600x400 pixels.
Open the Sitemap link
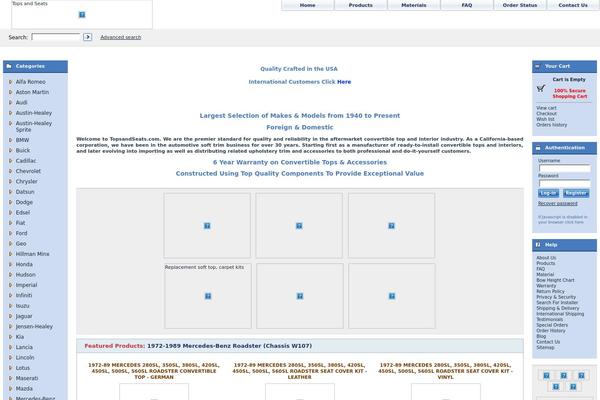click(545, 347)
